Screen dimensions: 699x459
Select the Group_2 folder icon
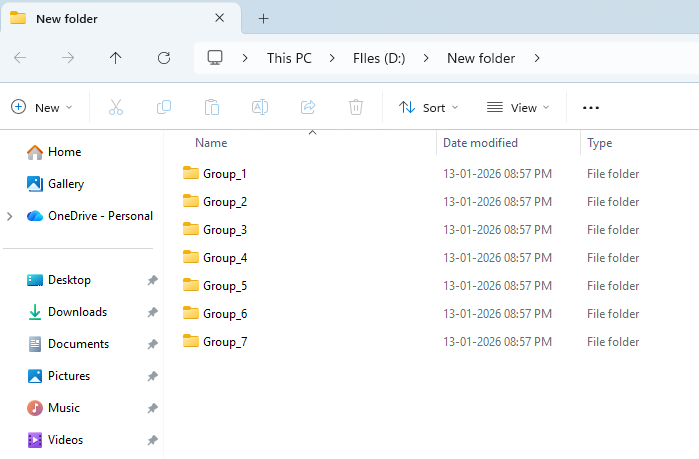click(191, 201)
